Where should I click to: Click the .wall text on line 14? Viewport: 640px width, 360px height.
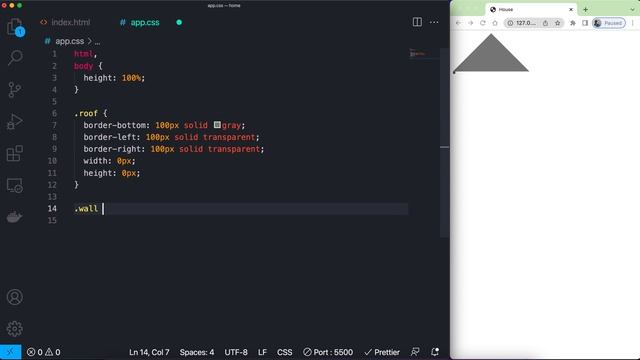86,209
